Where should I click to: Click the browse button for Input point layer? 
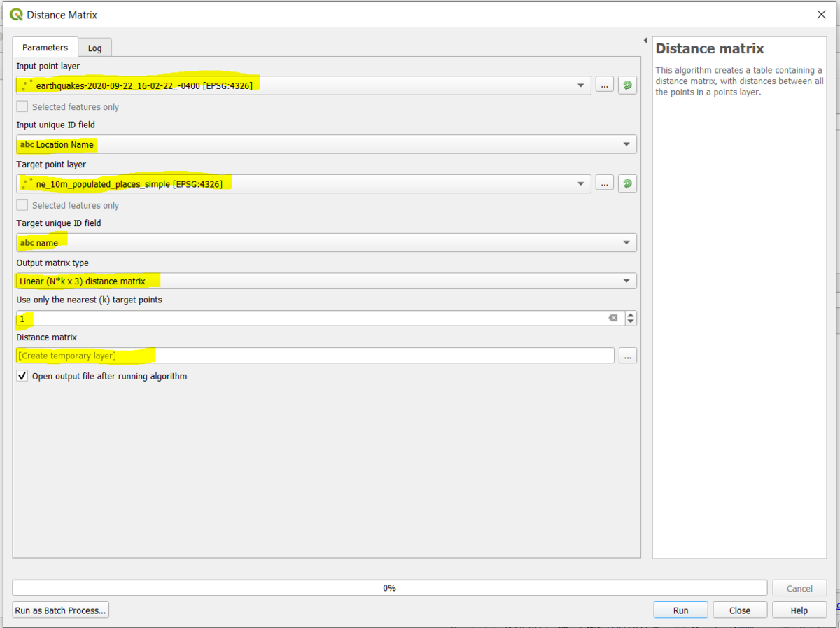605,85
